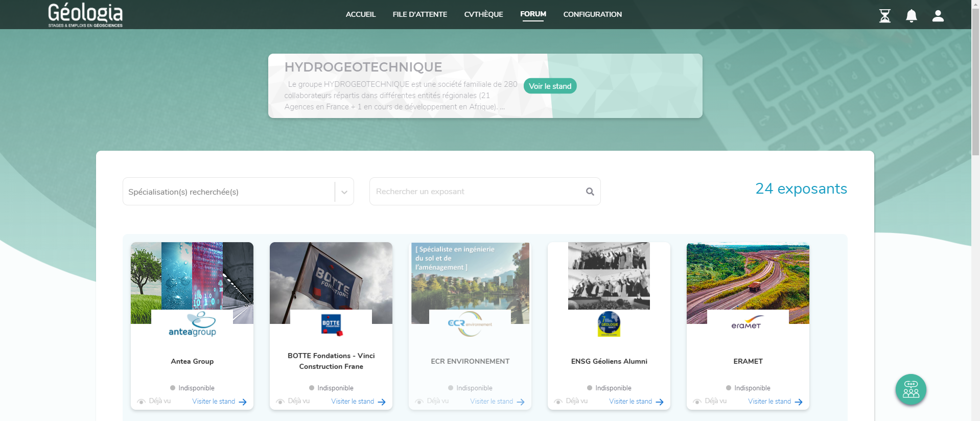Open the floating group chat button

pos(911,389)
